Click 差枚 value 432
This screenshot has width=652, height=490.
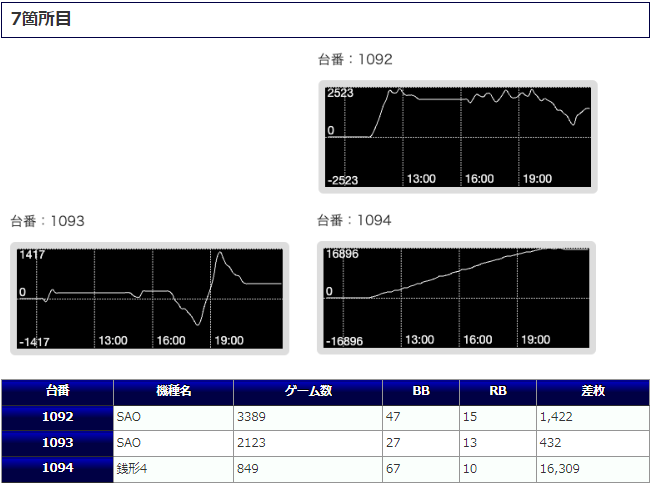[x=550, y=443]
